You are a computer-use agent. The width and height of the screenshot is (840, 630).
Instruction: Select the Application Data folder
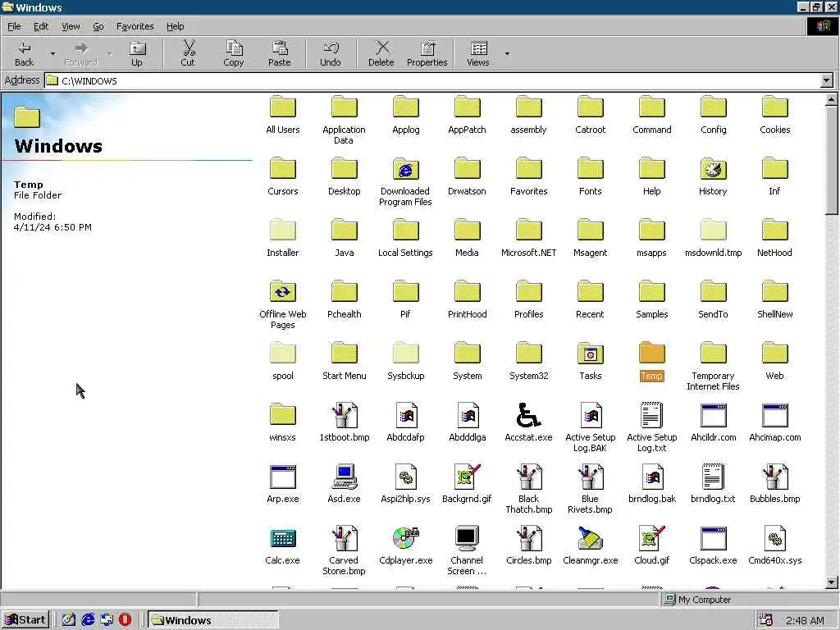344,121
